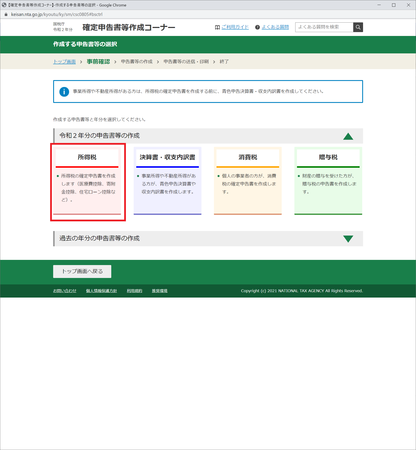Click the 終了 breadcrumb step
The image size is (416, 450).
[224, 62]
